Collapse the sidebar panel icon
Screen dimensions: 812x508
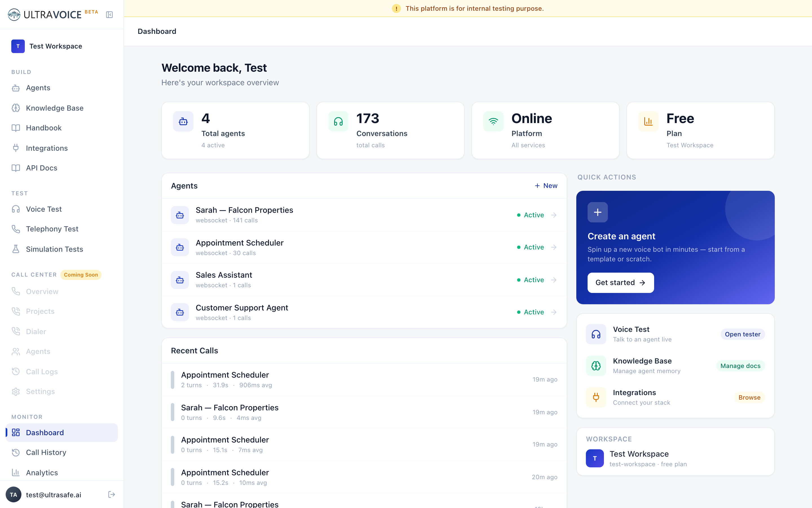point(109,14)
